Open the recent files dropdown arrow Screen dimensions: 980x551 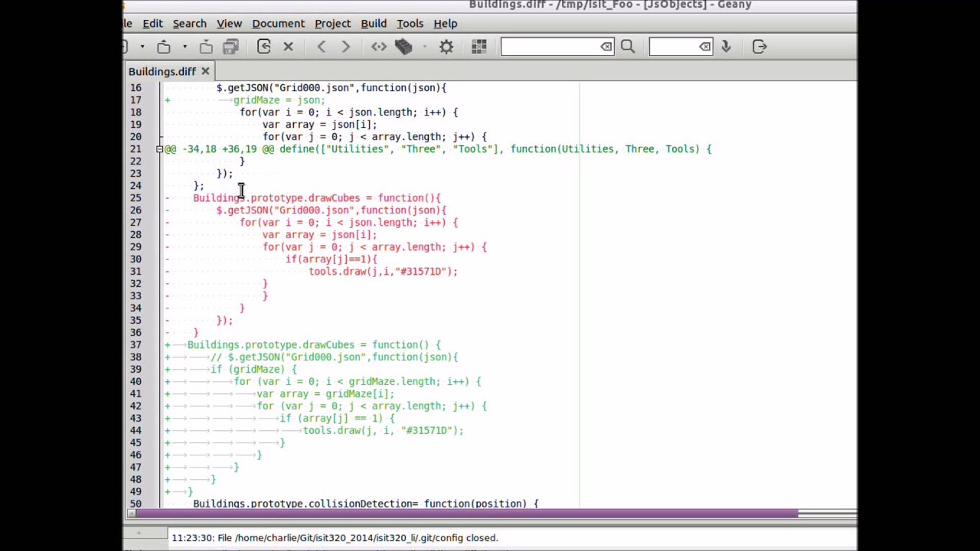pos(185,47)
